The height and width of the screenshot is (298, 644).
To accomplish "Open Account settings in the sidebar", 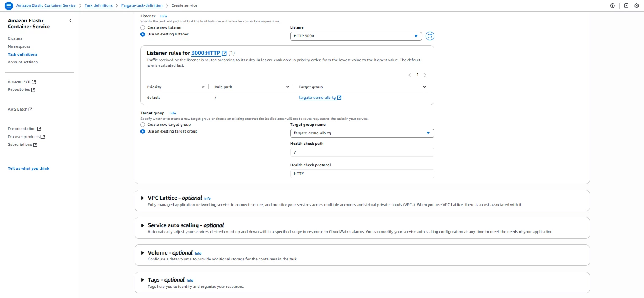I will coord(23,62).
